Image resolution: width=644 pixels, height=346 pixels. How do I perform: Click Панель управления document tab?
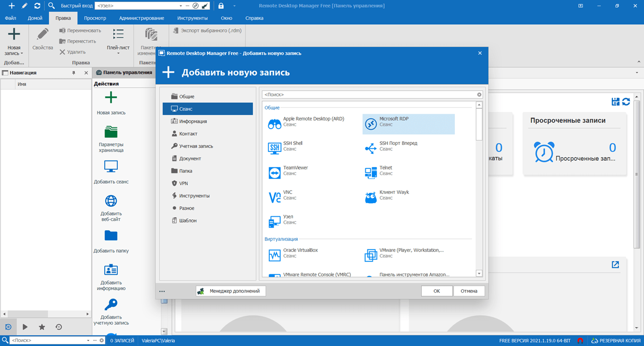[x=124, y=72]
